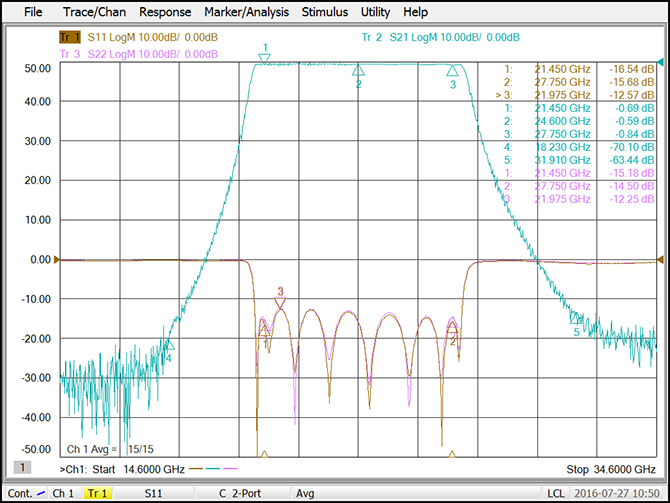Viewport: 670px width, 503px height.
Task: Select the Tr 1 S11 trace label
Action: [138, 37]
